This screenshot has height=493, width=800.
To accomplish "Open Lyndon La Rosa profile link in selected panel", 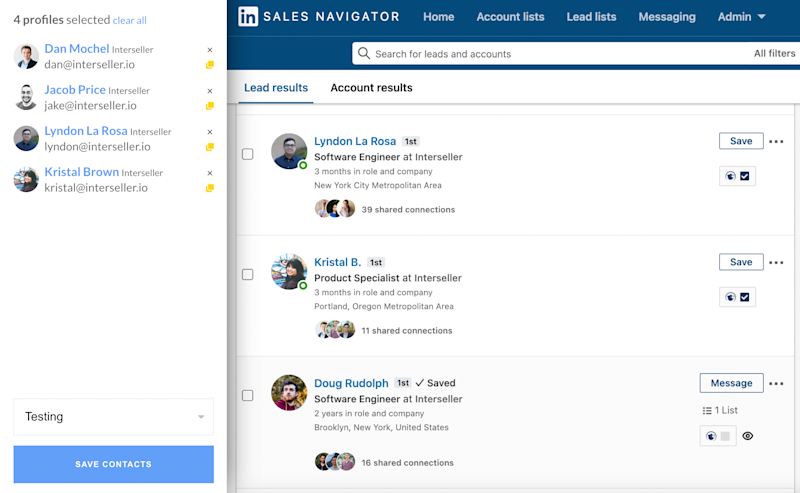I will coord(86,131).
